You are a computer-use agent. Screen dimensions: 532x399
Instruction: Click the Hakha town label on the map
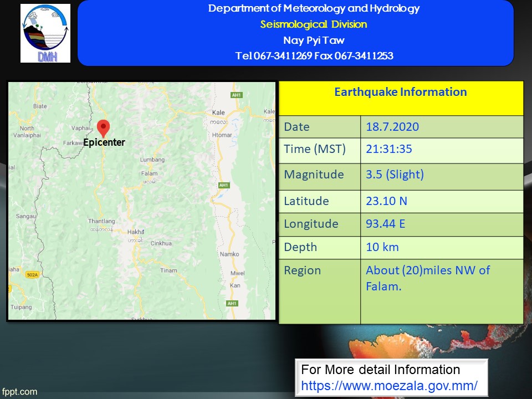click(x=136, y=232)
